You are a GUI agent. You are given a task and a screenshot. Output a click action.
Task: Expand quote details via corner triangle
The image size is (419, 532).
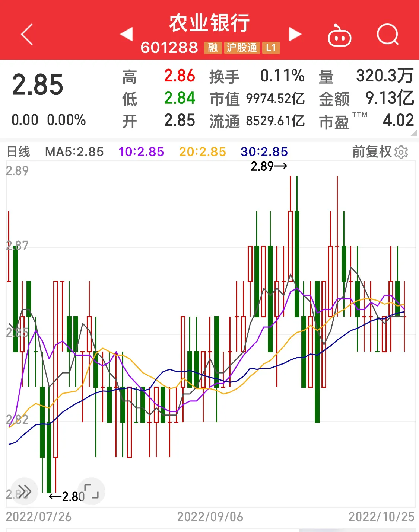click(414, 133)
